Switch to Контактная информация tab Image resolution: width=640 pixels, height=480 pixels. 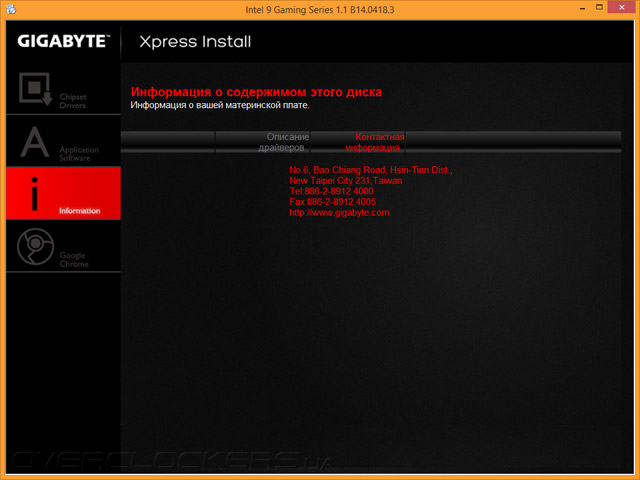[358, 142]
